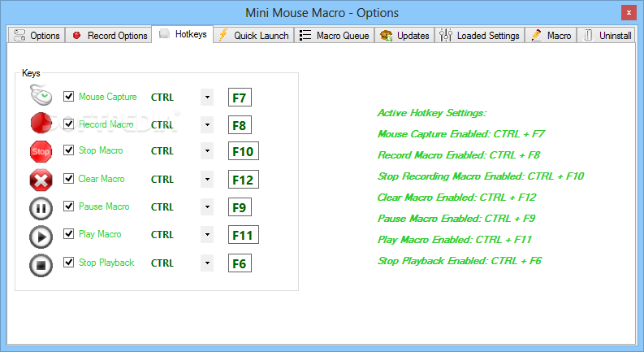
Task: Switch to the Loaded Settings tab
Action: 480,36
